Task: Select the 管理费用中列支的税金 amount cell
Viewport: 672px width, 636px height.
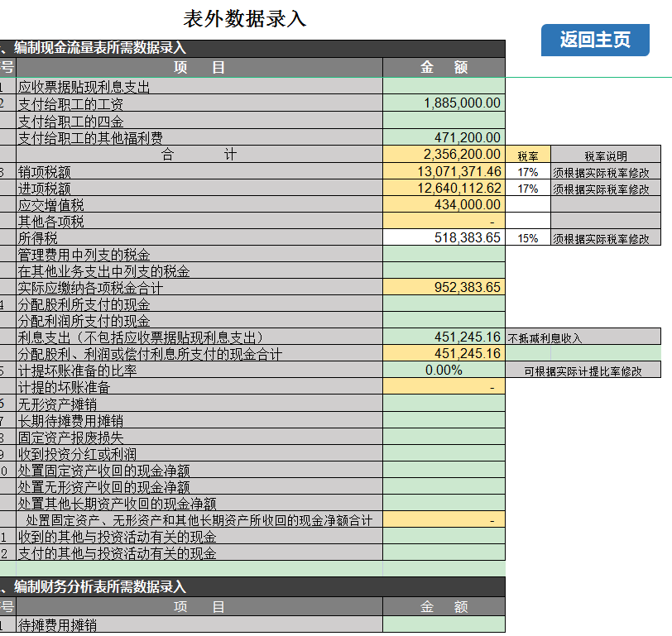Action: 444,254
